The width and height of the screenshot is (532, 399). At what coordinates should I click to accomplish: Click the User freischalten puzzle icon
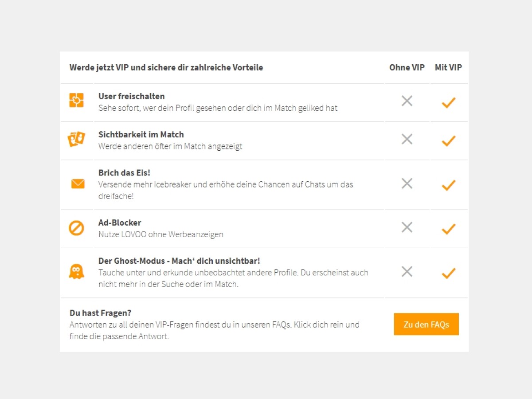click(x=76, y=100)
